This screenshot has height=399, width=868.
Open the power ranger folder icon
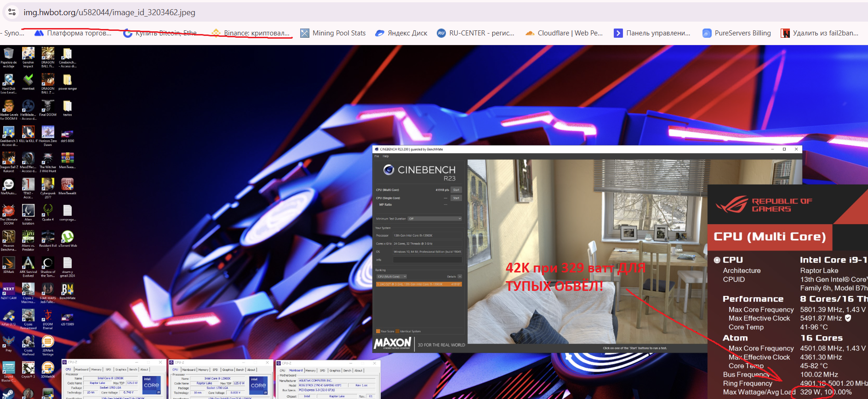68,82
